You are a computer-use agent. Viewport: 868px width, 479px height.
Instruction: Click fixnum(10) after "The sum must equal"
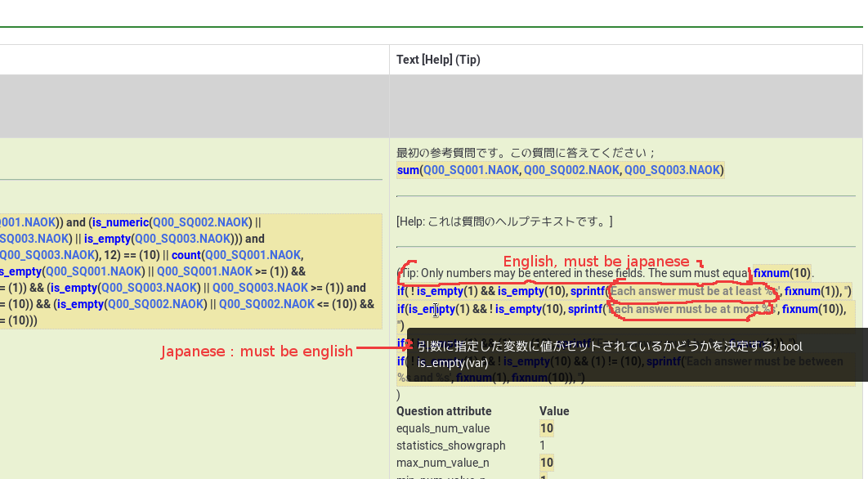tap(782, 273)
